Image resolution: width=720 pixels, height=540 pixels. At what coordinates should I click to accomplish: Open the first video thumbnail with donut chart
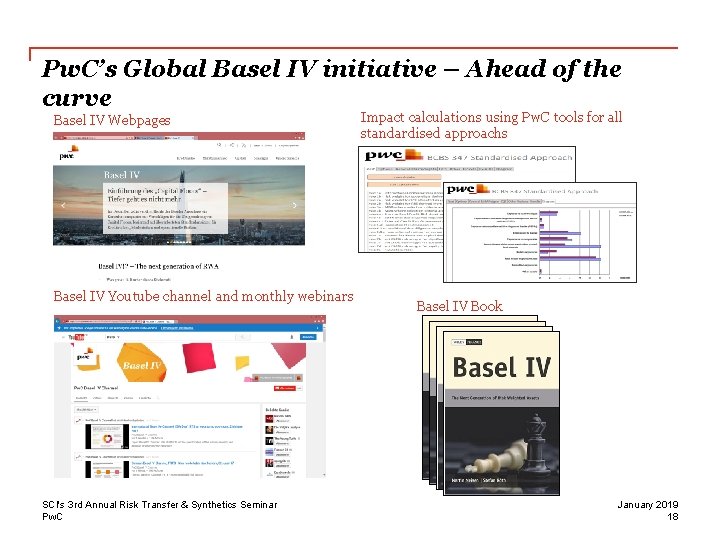pyautogui.click(x=107, y=437)
